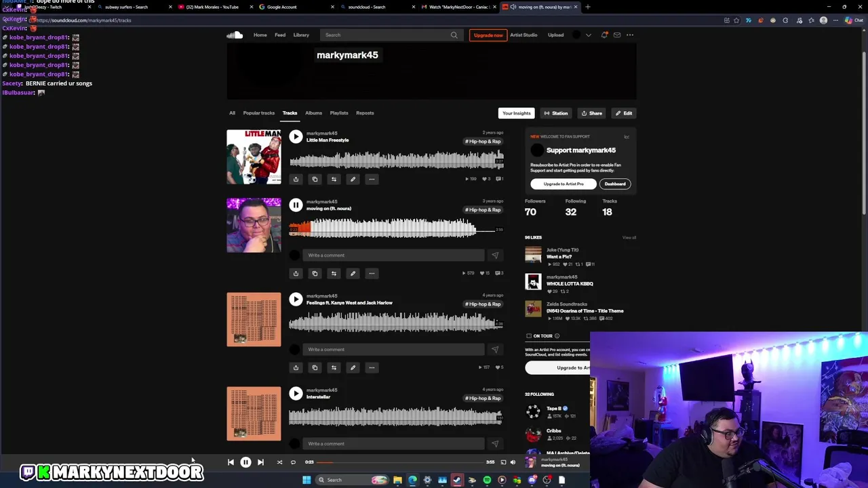Open the header more-options menu
868x488 pixels.
click(630, 35)
